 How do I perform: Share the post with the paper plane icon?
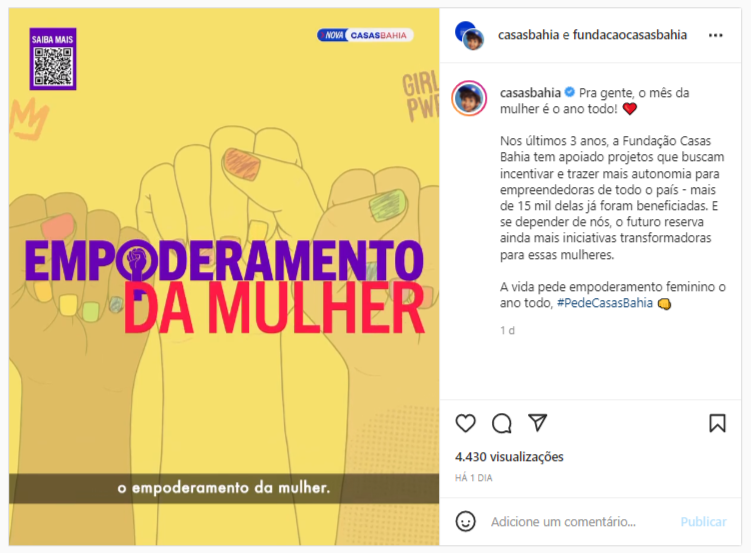tap(537, 422)
